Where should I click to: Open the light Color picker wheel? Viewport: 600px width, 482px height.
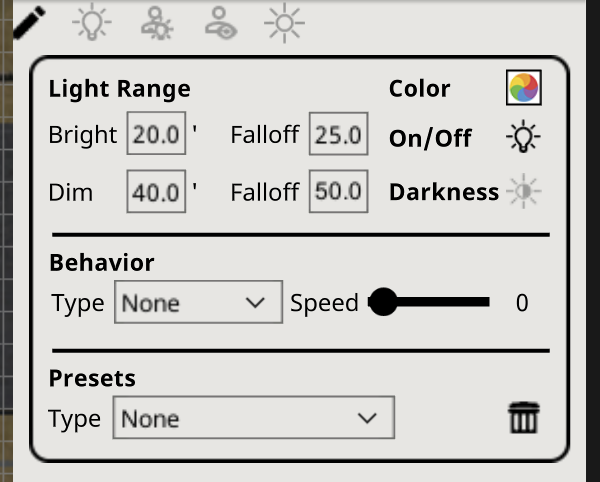click(523, 88)
